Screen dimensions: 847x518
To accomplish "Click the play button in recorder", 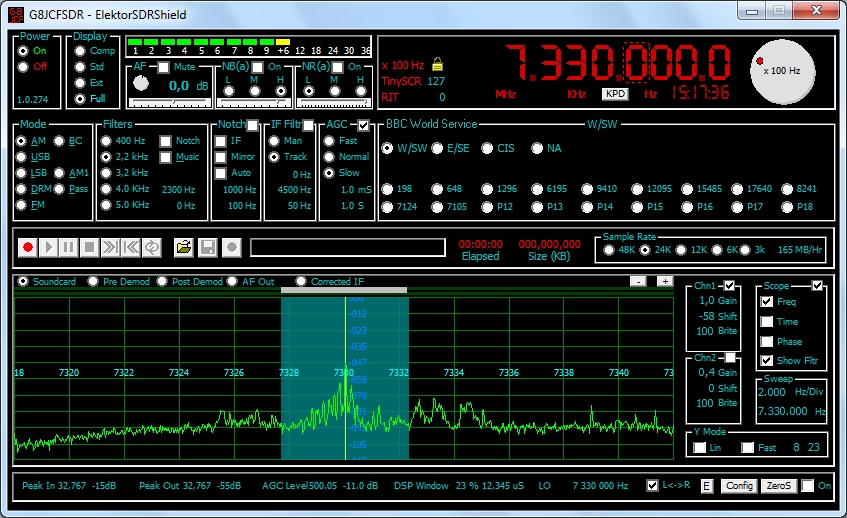I will click(x=48, y=246).
